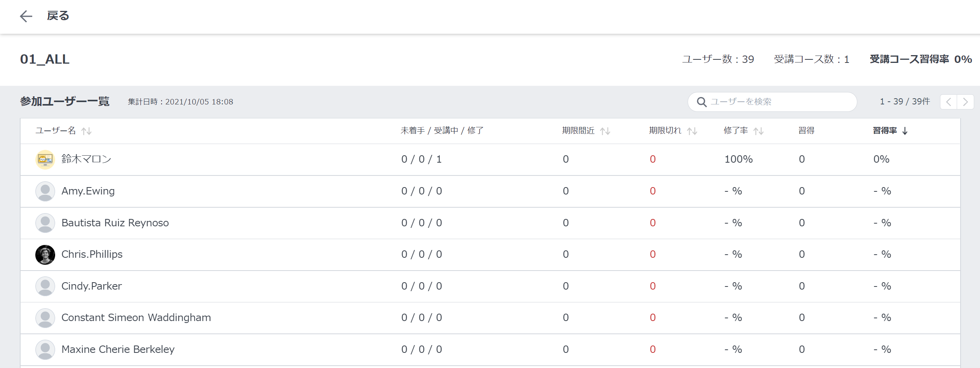Select Cindy.Parker user name

tap(92, 286)
